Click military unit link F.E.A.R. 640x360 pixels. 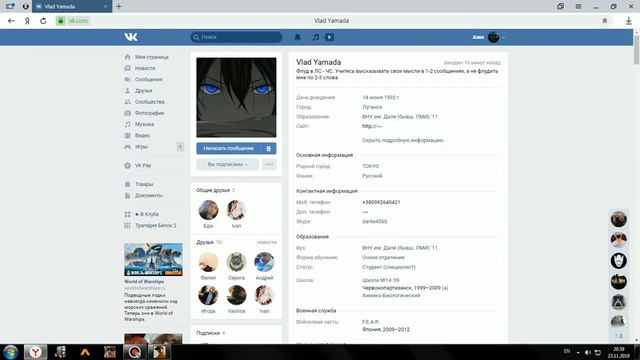pos(371,322)
